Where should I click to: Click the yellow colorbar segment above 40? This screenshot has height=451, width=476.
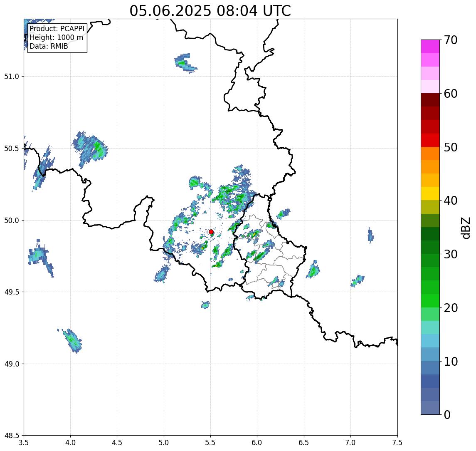430,193
